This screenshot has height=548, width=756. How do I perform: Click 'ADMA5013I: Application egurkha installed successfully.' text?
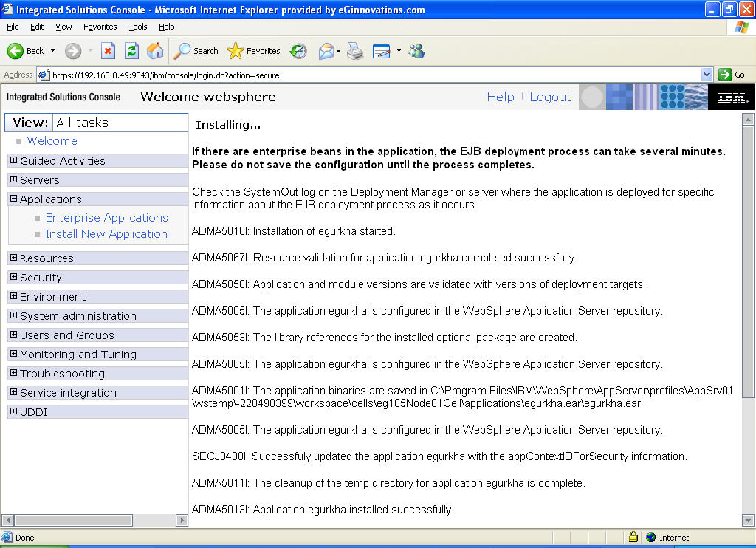point(323,510)
